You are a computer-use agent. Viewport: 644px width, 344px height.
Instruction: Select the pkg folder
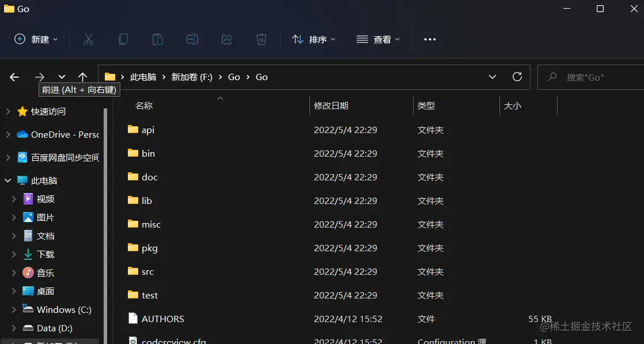(x=142, y=248)
